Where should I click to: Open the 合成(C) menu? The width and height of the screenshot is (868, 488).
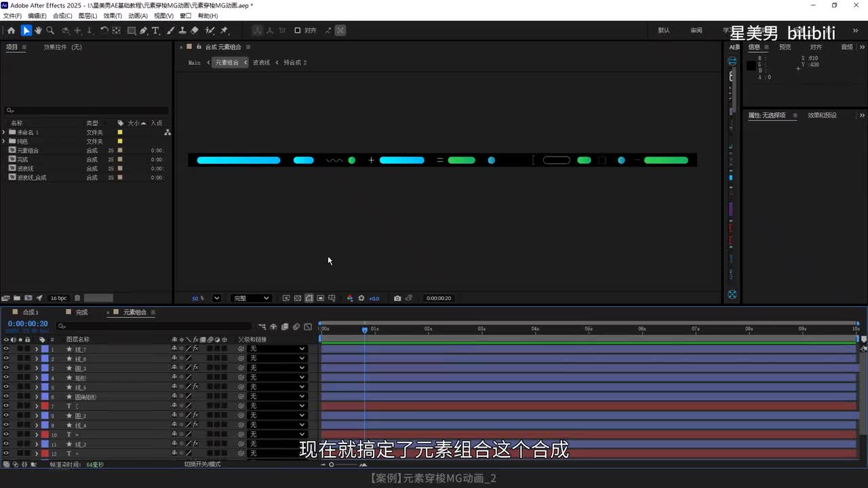tap(62, 16)
